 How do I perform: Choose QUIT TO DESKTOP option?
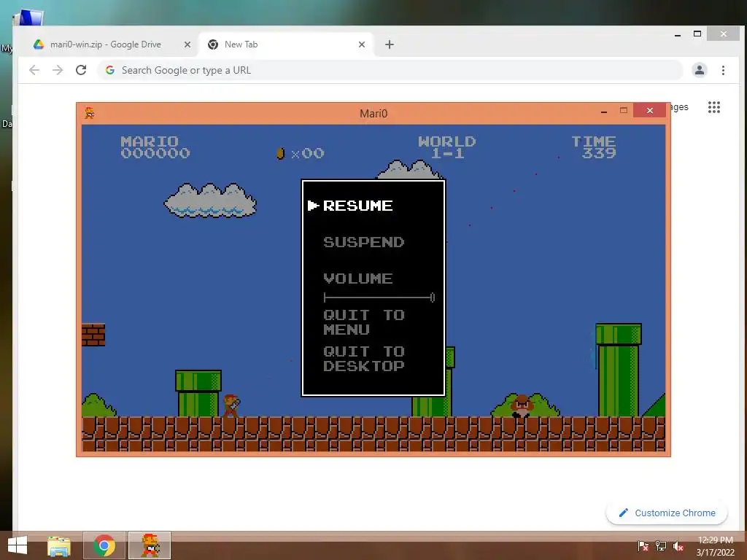363,359
